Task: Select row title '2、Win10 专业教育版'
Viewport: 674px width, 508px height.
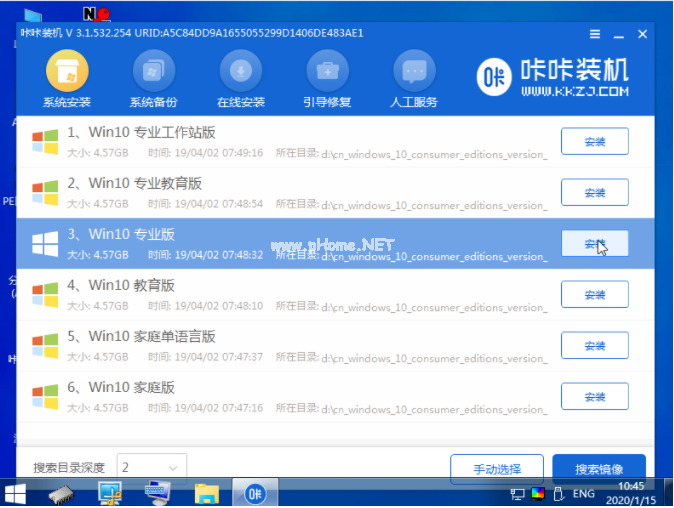Action: click(x=135, y=184)
